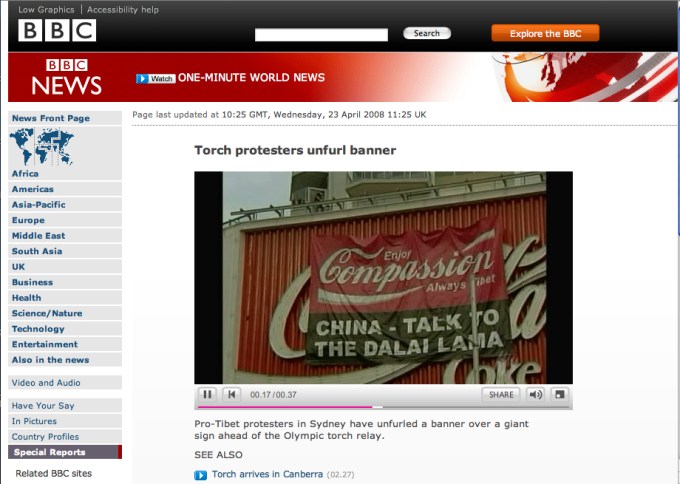The height and width of the screenshot is (484, 680).
Task: Select UK in the navigation
Action: coord(65,267)
